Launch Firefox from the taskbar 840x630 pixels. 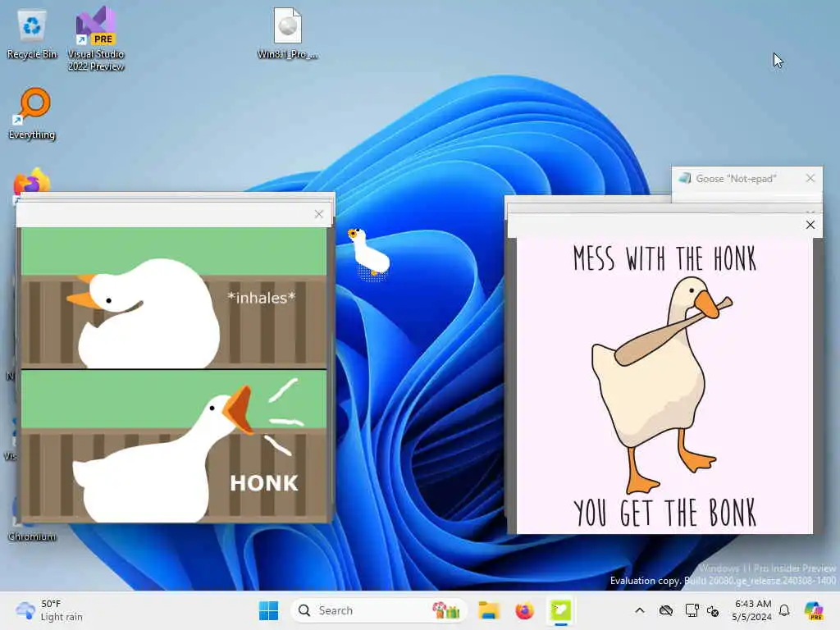pos(524,610)
